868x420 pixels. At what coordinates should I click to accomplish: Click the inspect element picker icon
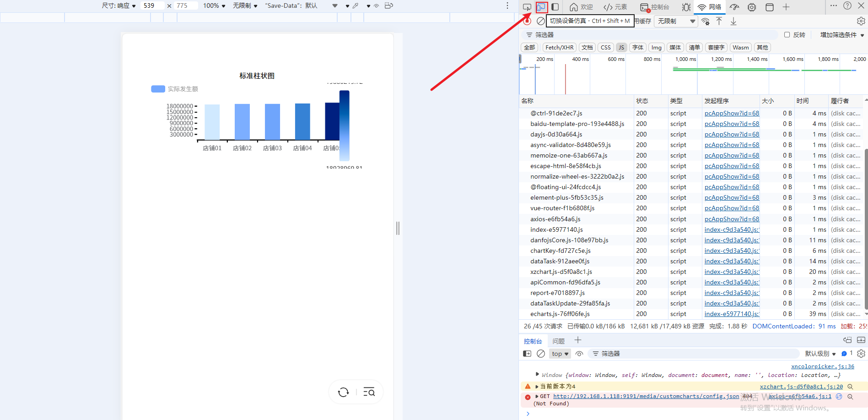point(527,7)
